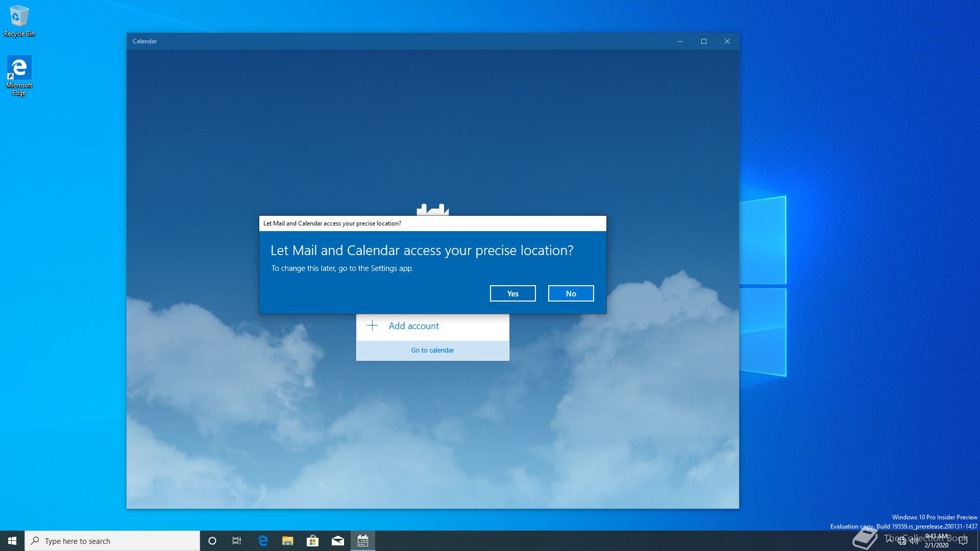Screen dimensions: 980x551
Task: Open Cortana from the taskbar
Action: coord(212,541)
